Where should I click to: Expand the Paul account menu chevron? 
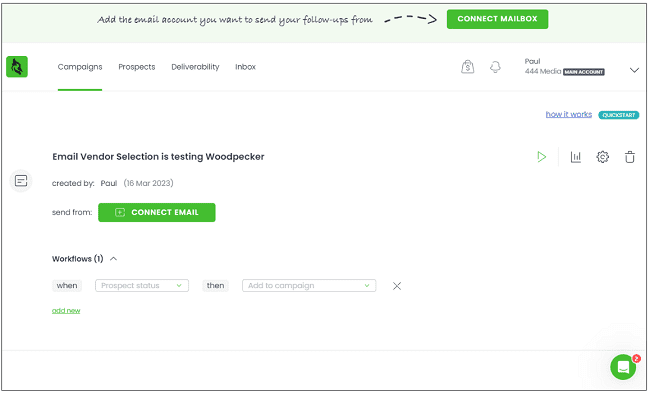pyautogui.click(x=634, y=70)
